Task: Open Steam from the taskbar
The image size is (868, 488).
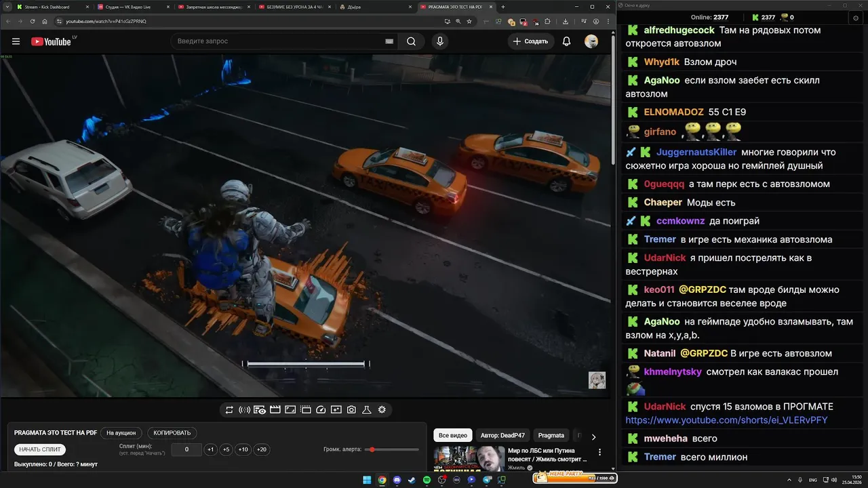Action: pyautogui.click(x=412, y=480)
